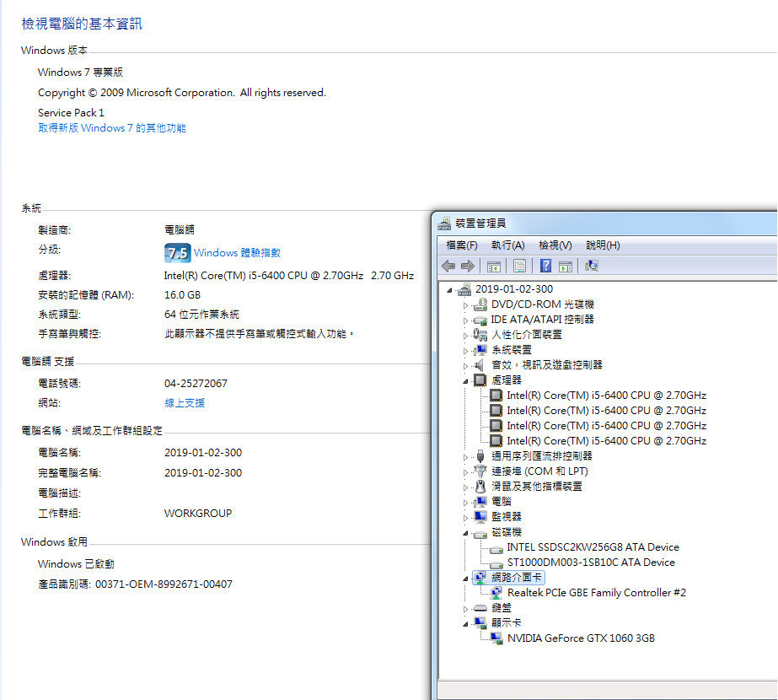Click the 16.0 GB RAM value

pyautogui.click(x=182, y=295)
